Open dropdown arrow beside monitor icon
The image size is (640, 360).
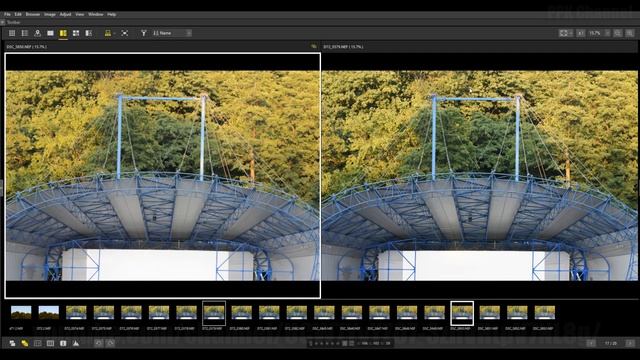[x=114, y=33]
